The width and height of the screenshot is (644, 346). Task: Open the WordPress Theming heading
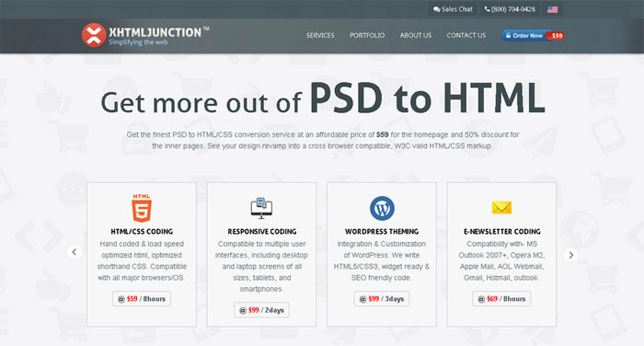click(382, 231)
